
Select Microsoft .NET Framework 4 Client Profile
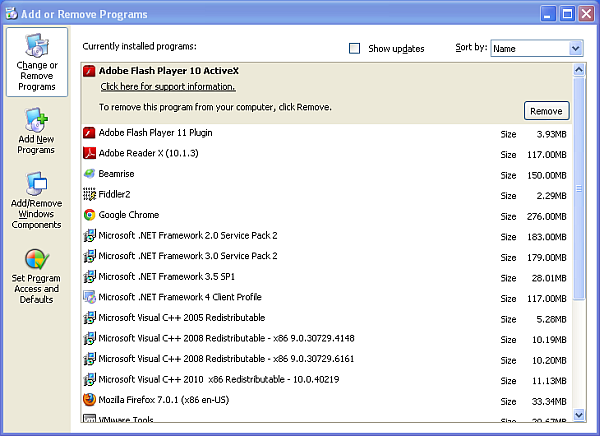point(327,297)
